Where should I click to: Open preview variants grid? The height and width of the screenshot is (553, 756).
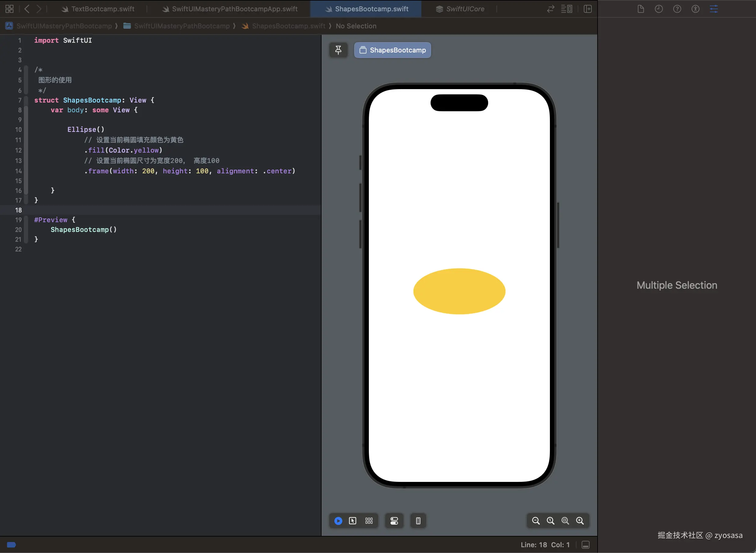point(369,521)
